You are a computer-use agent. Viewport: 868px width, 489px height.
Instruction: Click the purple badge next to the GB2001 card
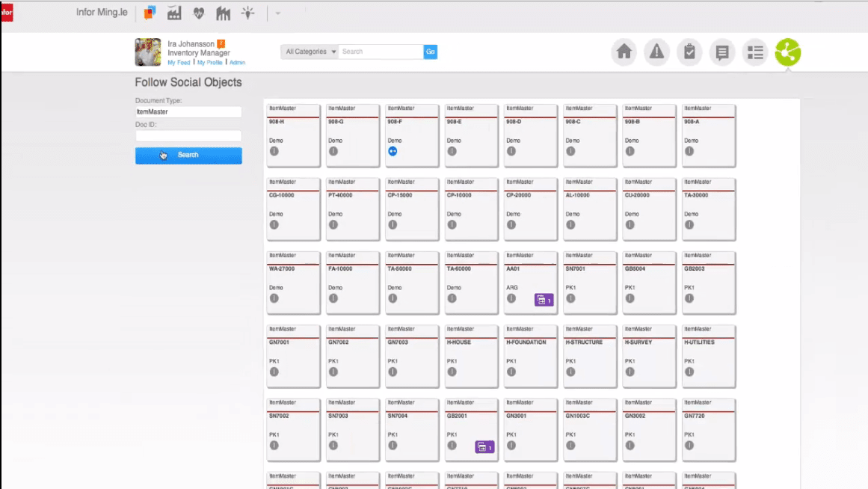(486, 446)
